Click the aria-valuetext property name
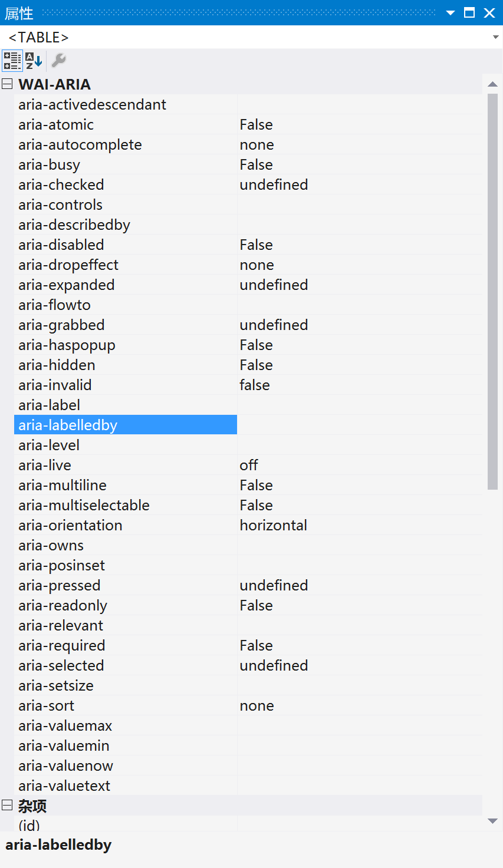The height and width of the screenshot is (868, 503). [64, 786]
